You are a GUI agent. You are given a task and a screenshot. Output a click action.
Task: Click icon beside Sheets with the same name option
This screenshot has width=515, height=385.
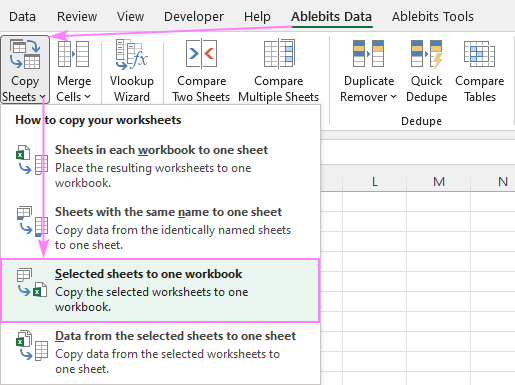click(32, 221)
